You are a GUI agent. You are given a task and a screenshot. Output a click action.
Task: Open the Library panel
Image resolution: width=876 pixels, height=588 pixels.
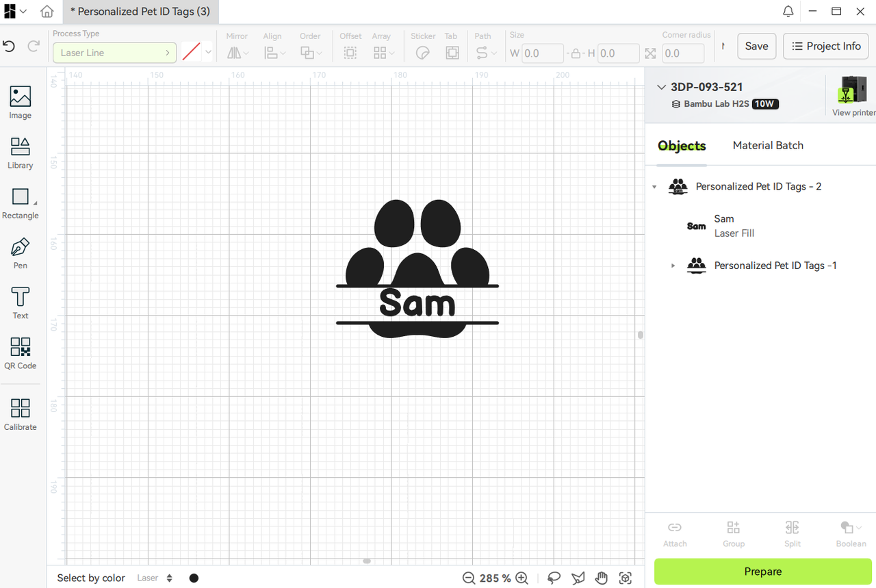tap(21, 153)
